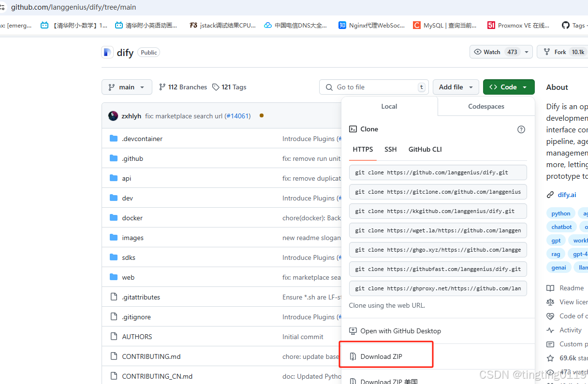The height and width of the screenshot is (384, 588).
Task: Click the docker folder icon
Action: (114, 218)
